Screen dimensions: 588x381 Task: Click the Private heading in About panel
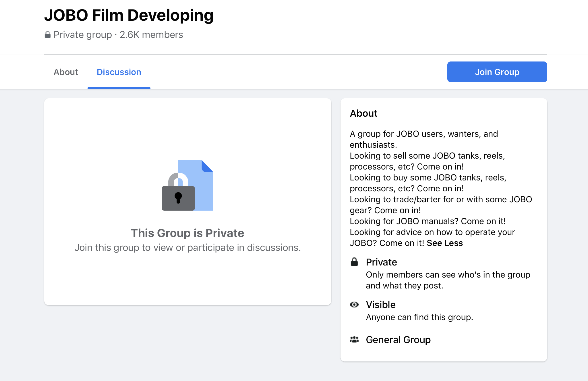click(381, 262)
